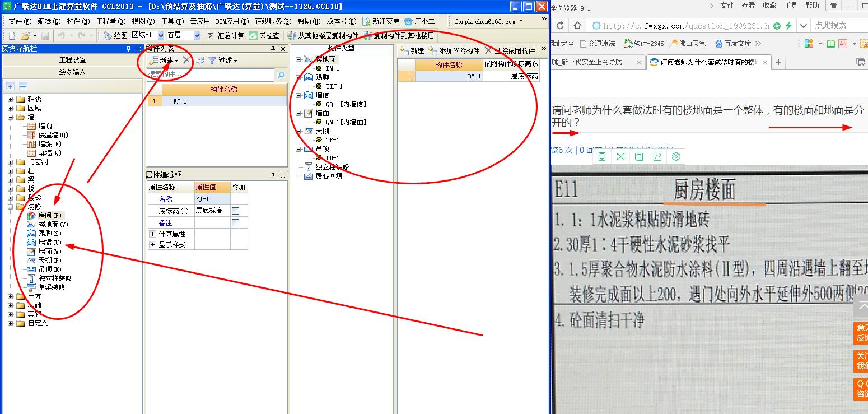Select 单梁装修 in the navigation tree

pyautogui.click(x=46, y=287)
